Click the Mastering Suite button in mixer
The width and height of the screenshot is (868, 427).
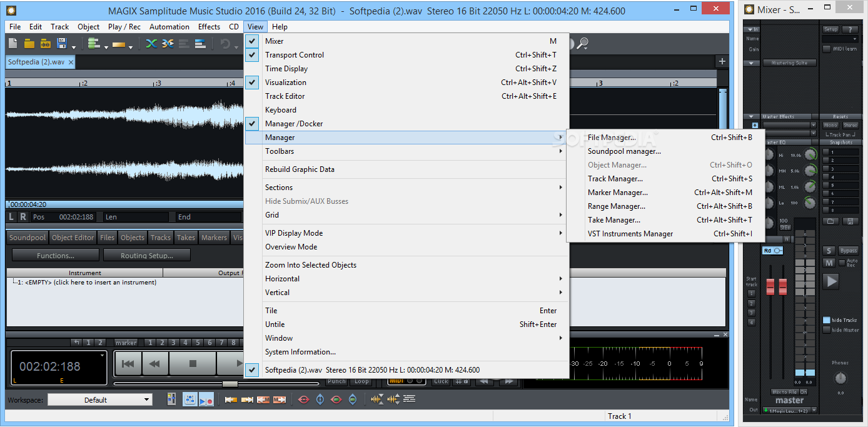tap(789, 63)
